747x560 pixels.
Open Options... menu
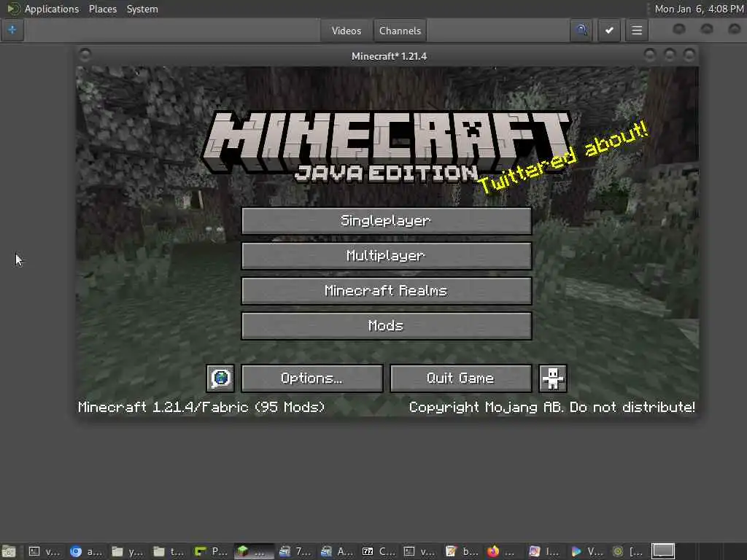pyautogui.click(x=312, y=378)
